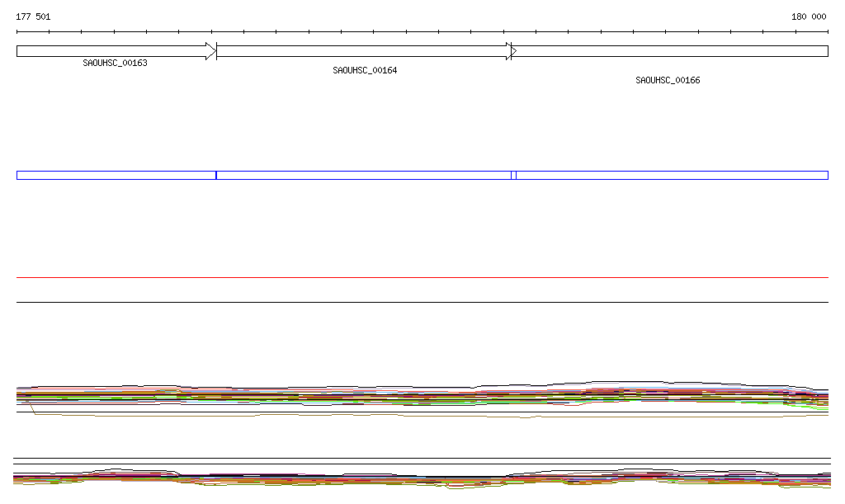Viewport: 845px width, 504px height.
Task: Click the narrow blue box between long segments
Action: (x=513, y=175)
